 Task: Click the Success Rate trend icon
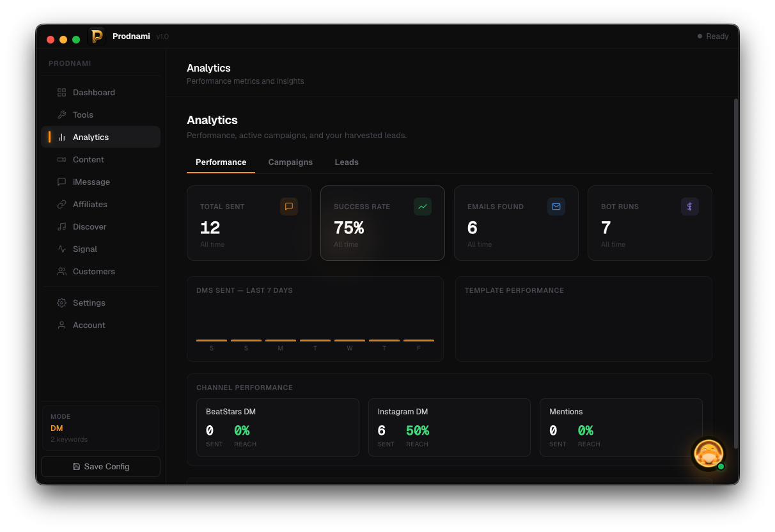click(423, 207)
